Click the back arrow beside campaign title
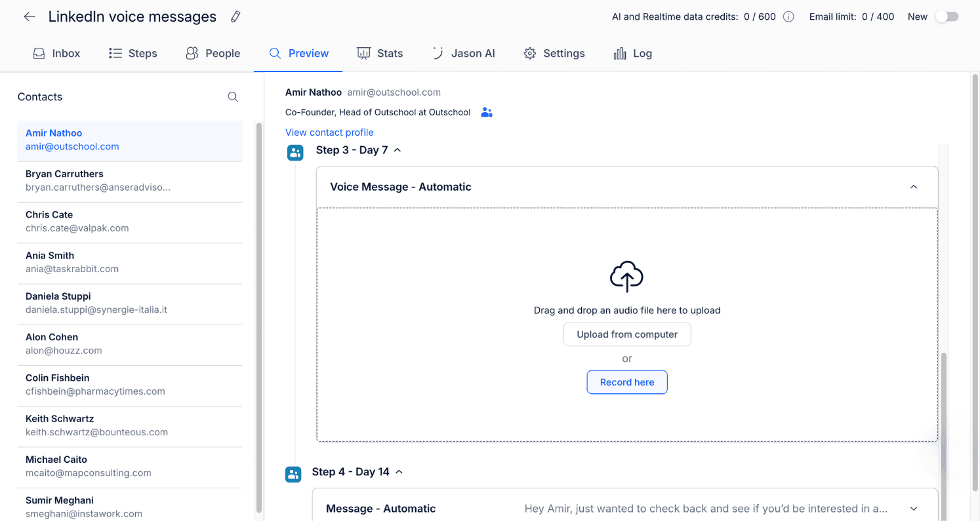Screen dimensions: 980x531 pyautogui.click(x=30, y=17)
